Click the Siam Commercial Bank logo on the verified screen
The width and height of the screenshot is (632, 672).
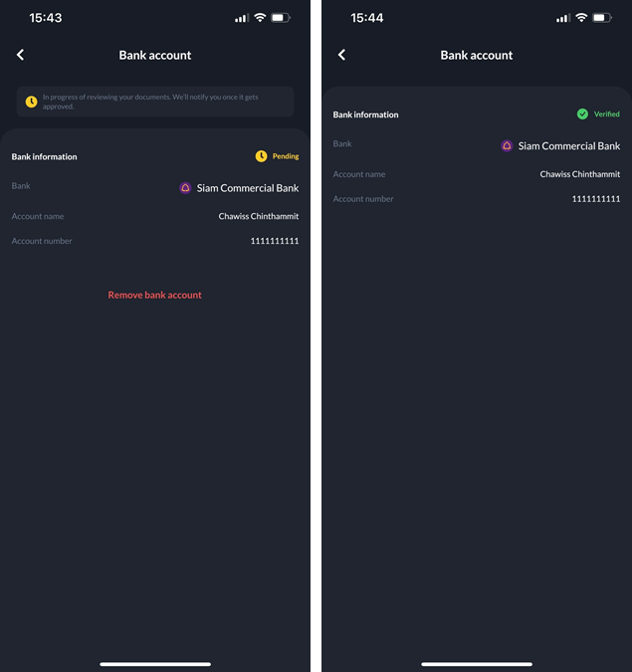[507, 146]
